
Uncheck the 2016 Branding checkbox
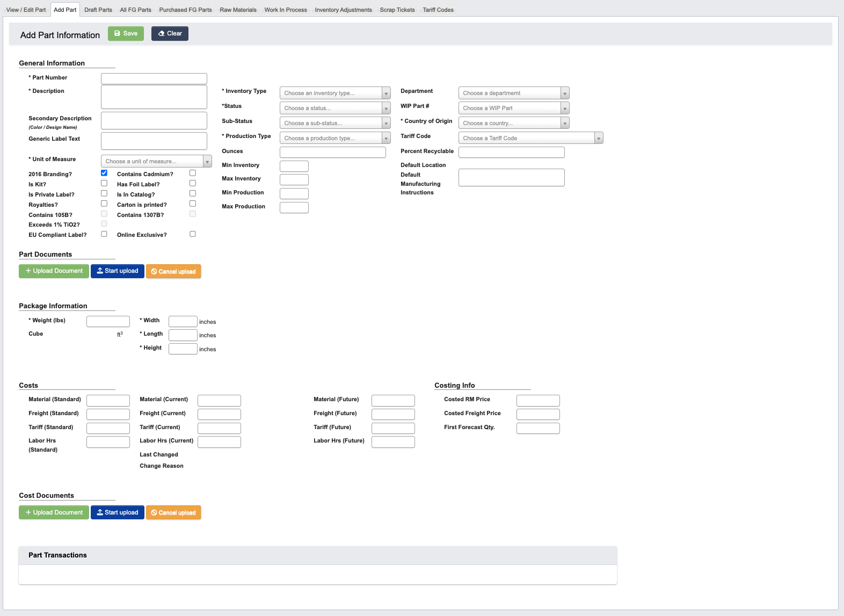[104, 173]
